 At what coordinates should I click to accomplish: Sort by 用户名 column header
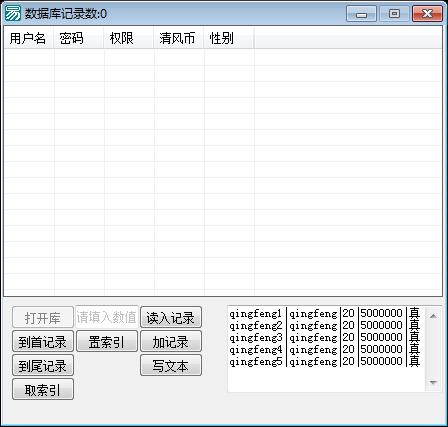[29, 38]
